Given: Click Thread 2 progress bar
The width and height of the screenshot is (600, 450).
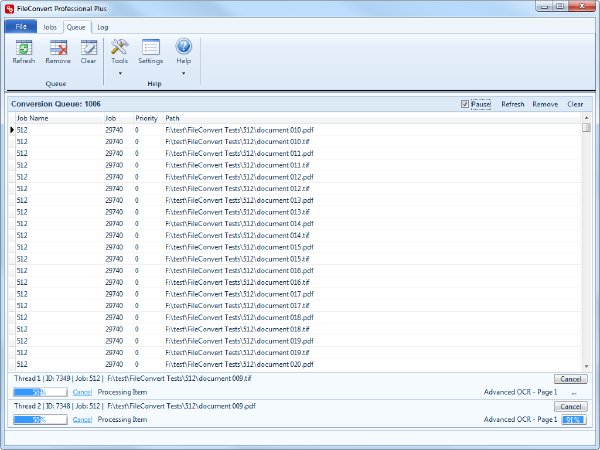Looking at the screenshot, I should tap(40, 420).
